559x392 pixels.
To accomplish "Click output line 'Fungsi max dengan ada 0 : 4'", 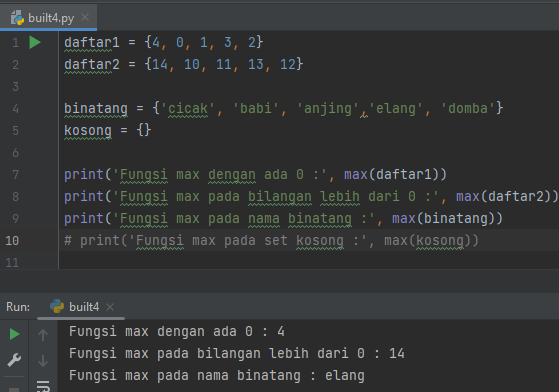I will pos(177,331).
